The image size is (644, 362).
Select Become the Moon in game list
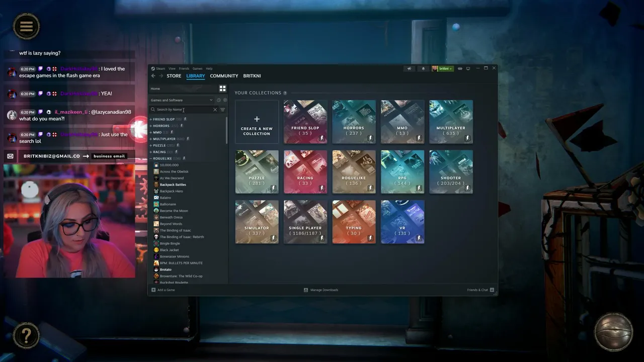(x=174, y=211)
